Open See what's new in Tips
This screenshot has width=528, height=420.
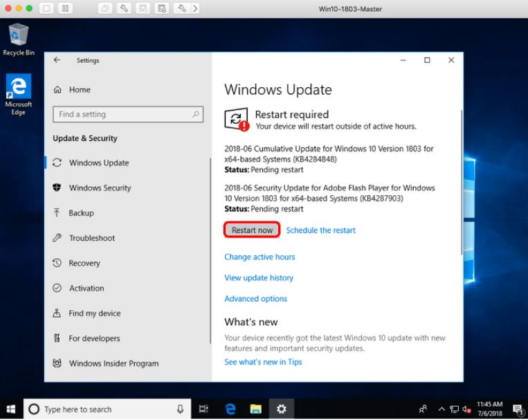pyautogui.click(x=263, y=362)
